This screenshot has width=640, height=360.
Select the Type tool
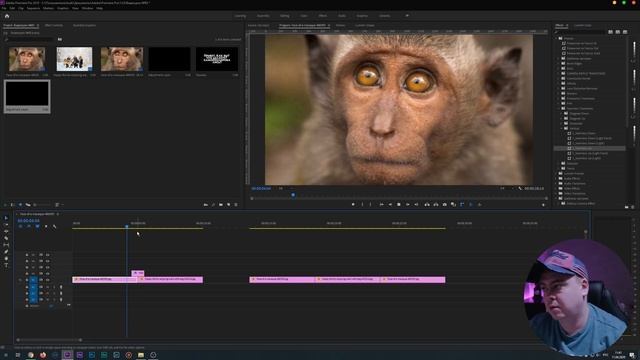point(6,265)
